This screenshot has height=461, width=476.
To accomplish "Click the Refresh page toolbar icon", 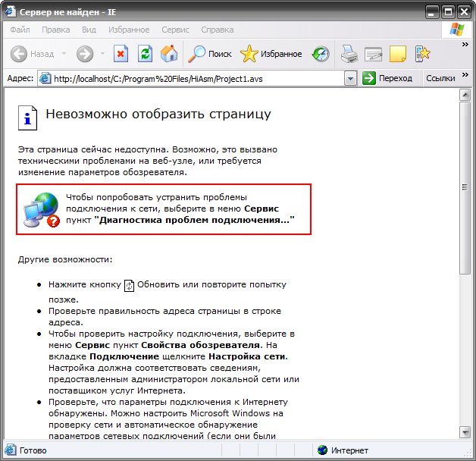I will [x=145, y=54].
